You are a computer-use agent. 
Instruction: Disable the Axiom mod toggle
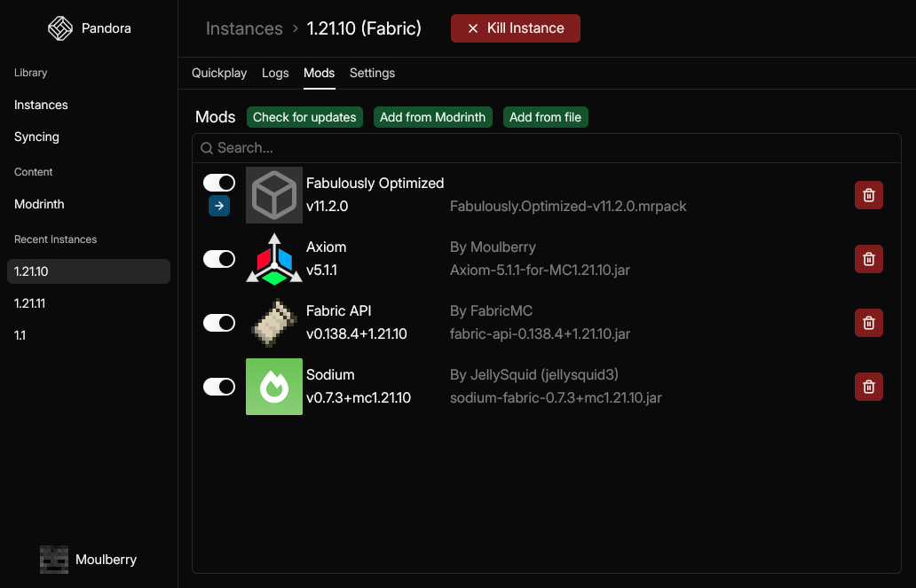point(219,259)
